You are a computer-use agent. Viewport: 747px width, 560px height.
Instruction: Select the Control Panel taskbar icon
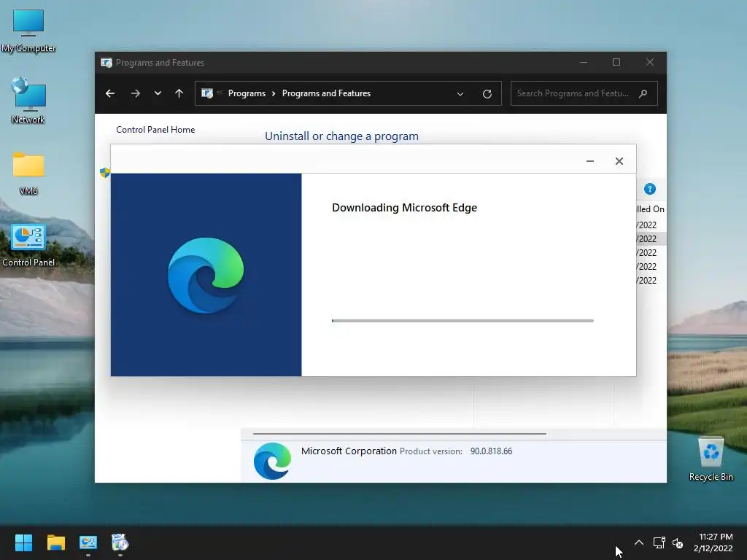pyautogui.click(x=88, y=542)
